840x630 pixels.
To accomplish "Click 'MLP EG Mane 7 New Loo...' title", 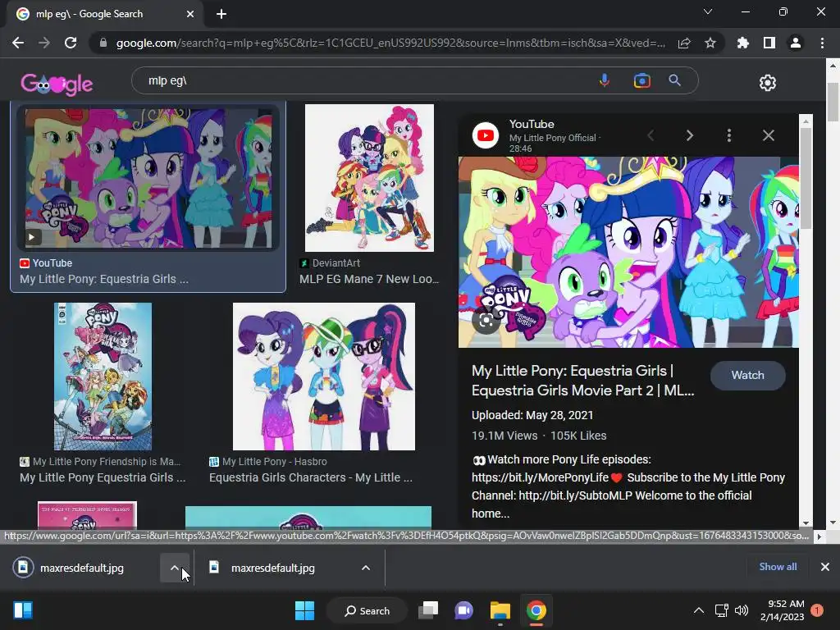I will (369, 279).
